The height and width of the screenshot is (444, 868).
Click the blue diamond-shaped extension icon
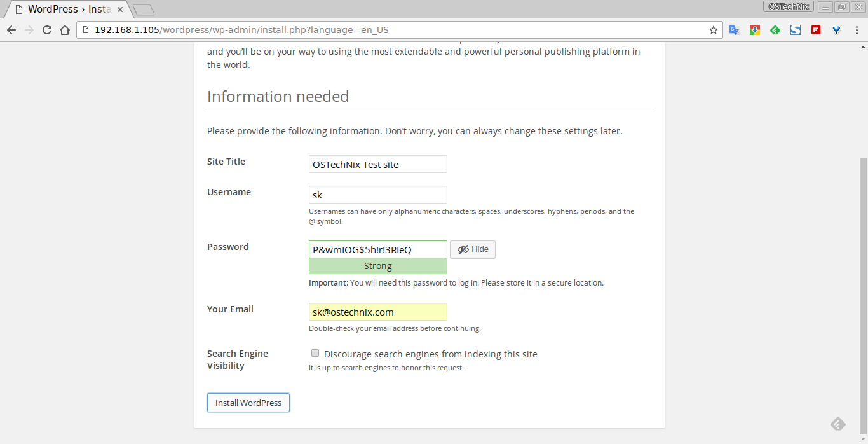836,30
